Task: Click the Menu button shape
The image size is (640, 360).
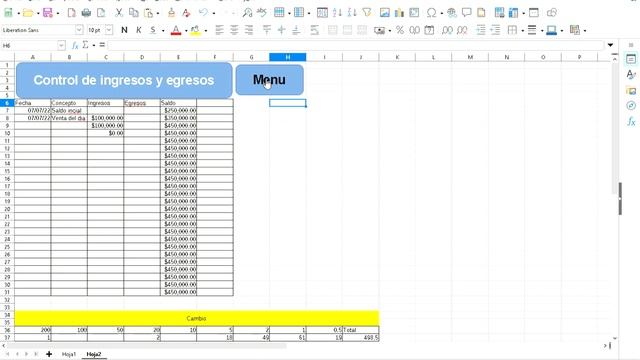Action: click(269, 80)
